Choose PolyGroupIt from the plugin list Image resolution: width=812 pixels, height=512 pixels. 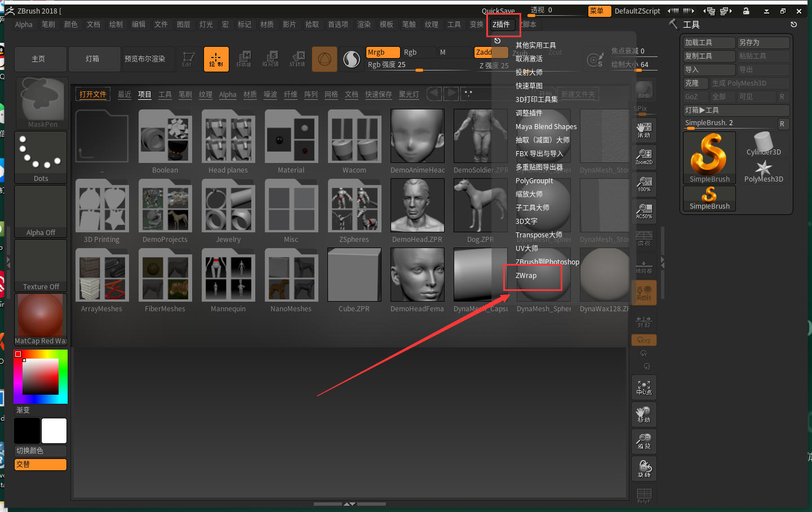pos(534,180)
